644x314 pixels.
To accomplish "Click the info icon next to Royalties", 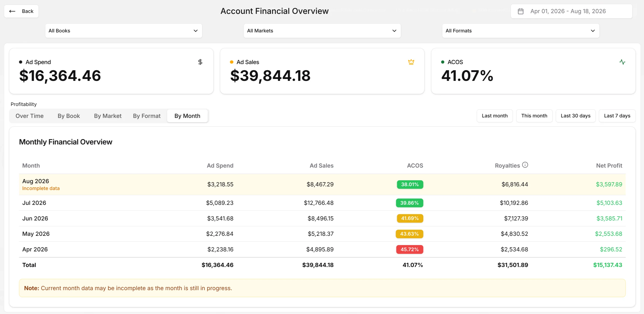I will point(525,165).
